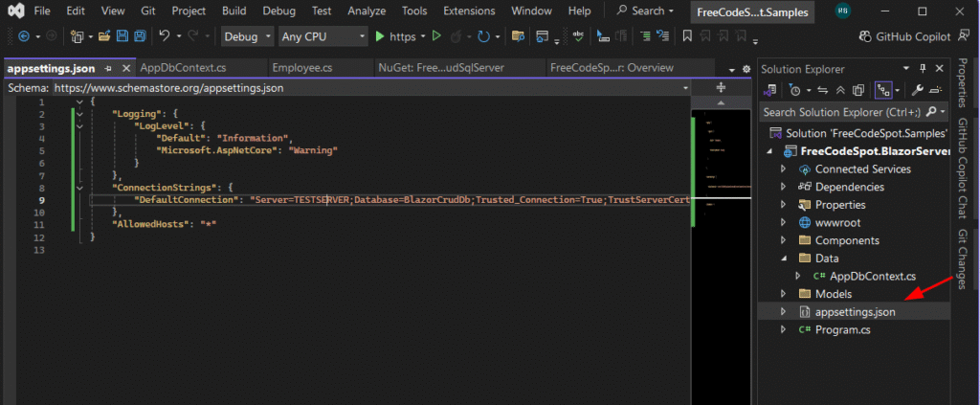Expand the Connected Services node
The width and height of the screenshot is (980, 405).
coord(783,169)
